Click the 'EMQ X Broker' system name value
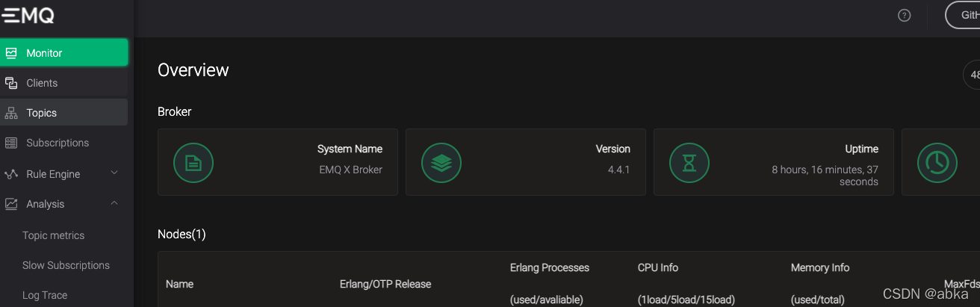 click(350, 170)
